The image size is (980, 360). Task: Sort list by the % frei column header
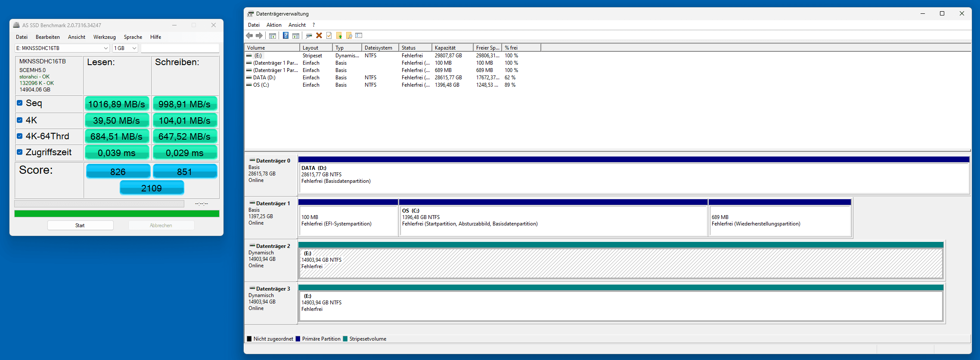point(521,48)
